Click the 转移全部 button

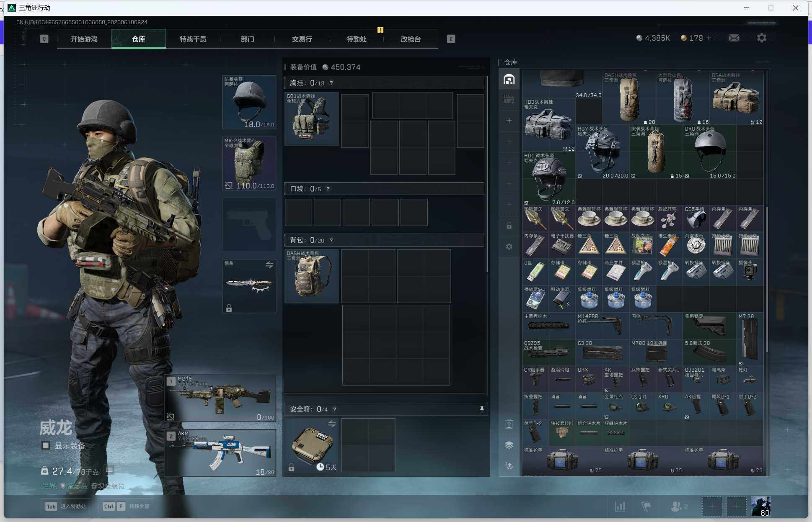pos(126,506)
